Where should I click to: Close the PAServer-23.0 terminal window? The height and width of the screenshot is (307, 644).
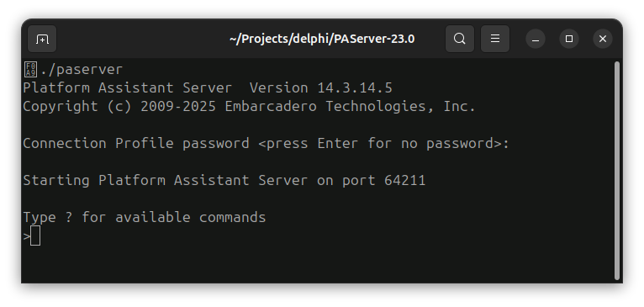[603, 39]
